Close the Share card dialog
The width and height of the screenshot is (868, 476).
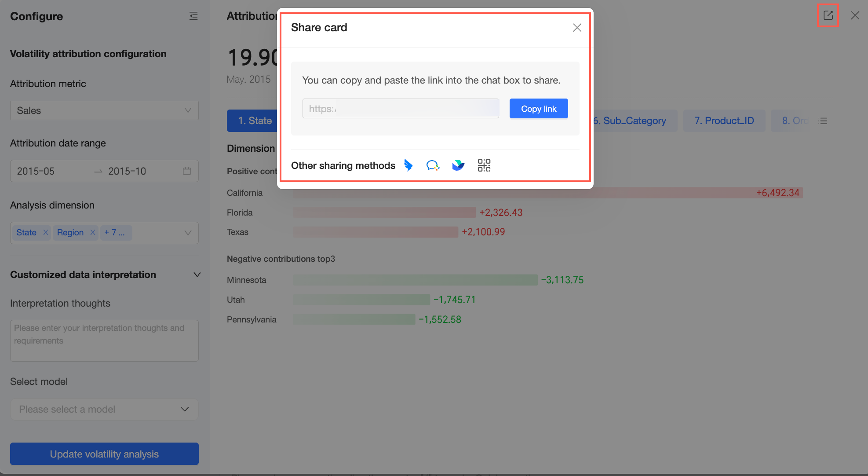click(577, 28)
